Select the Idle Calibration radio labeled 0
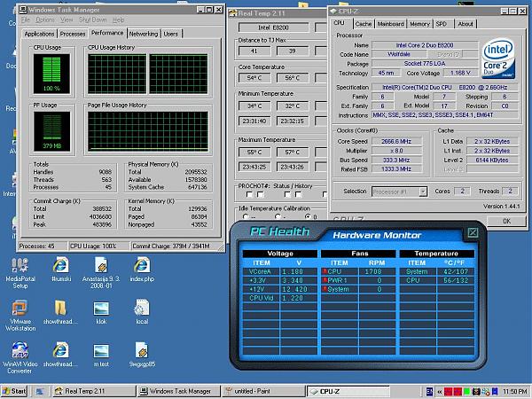Screen dimensions: 532x399 pos(307,215)
